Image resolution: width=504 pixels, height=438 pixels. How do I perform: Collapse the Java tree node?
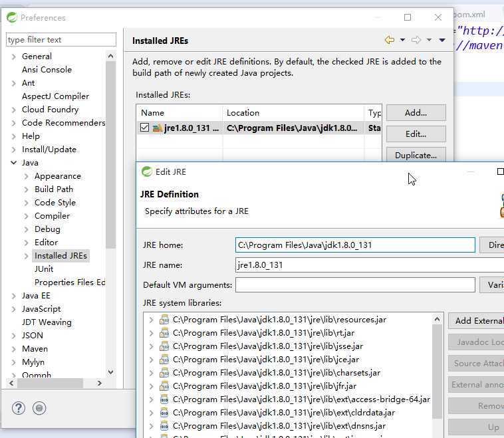13,163
